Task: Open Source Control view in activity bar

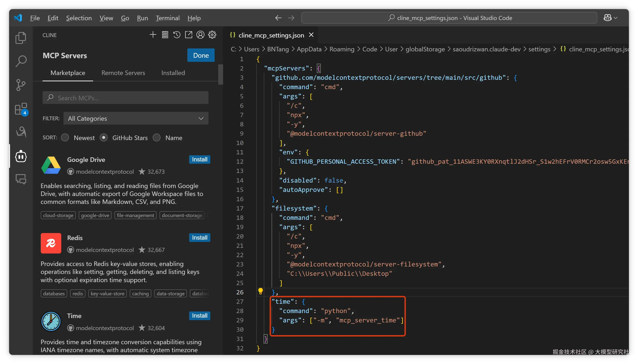Action: (x=21, y=85)
